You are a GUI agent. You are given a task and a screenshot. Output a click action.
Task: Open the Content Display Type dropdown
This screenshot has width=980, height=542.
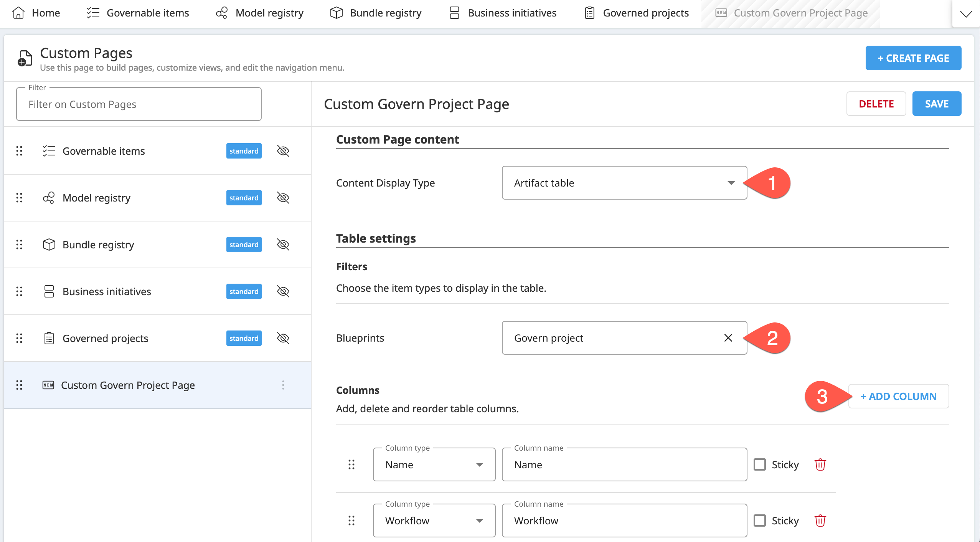pos(623,182)
